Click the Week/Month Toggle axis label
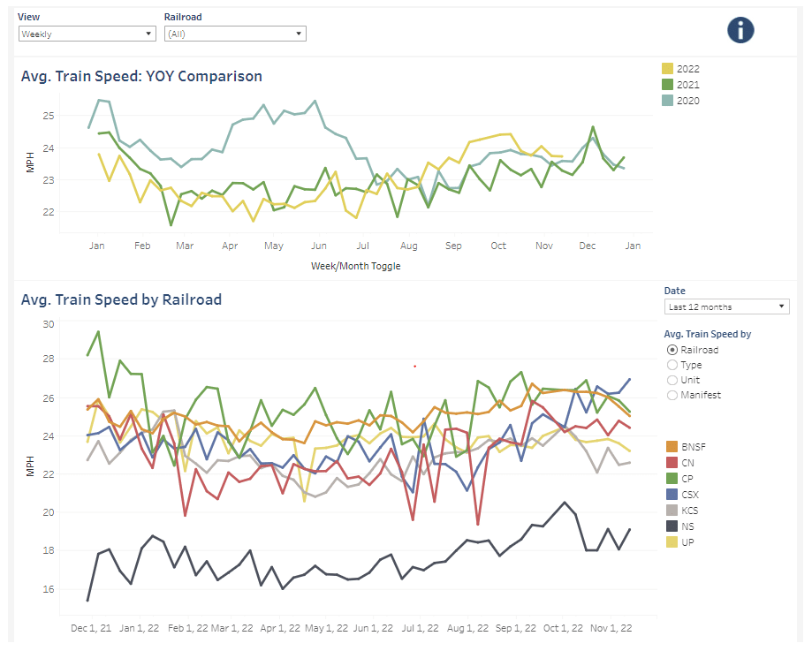The height and width of the screenshot is (651, 812). click(x=355, y=266)
